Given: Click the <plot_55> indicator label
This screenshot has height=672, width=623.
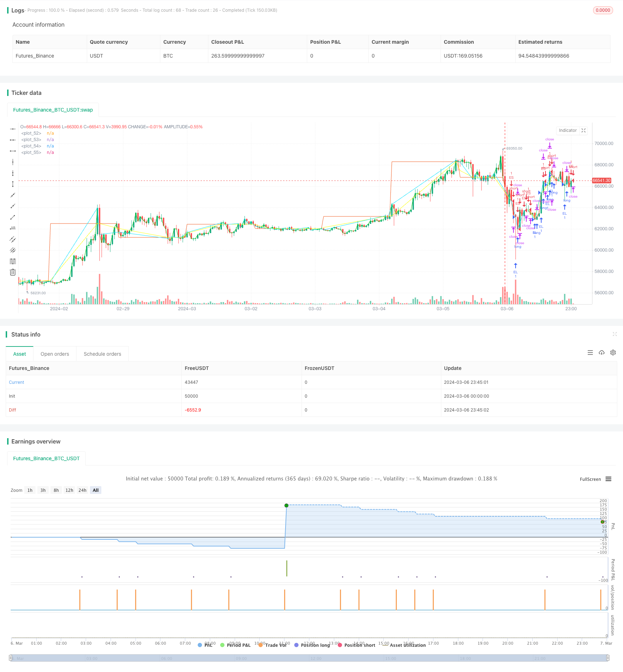Looking at the screenshot, I should (31, 152).
